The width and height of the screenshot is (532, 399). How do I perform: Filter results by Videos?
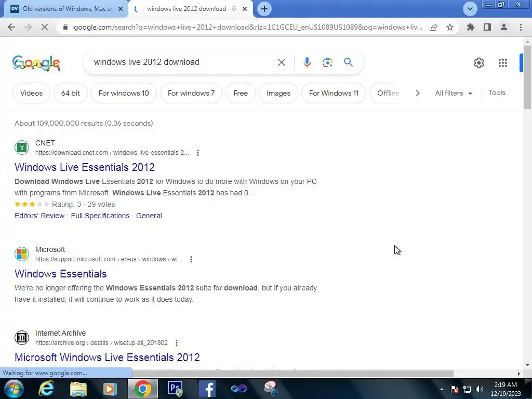pos(31,93)
